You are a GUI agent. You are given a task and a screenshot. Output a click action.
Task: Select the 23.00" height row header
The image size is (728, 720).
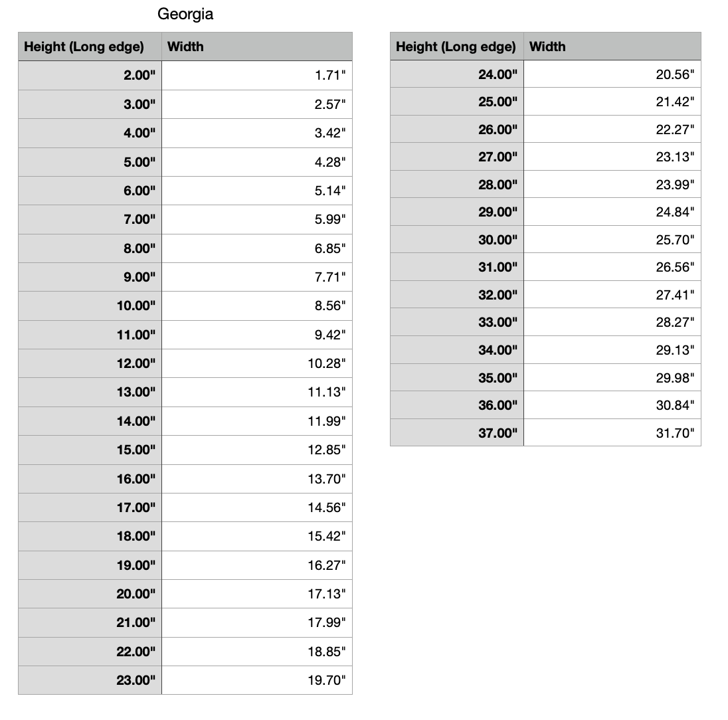click(x=136, y=681)
